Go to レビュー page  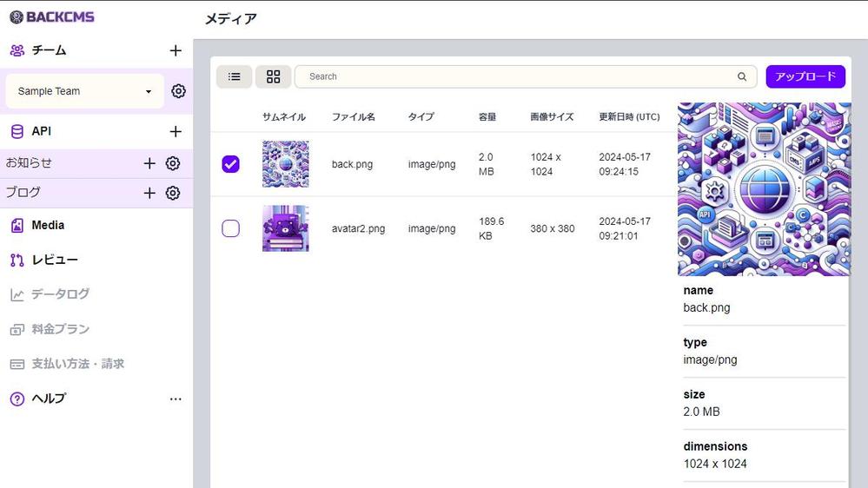tap(55, 260)
